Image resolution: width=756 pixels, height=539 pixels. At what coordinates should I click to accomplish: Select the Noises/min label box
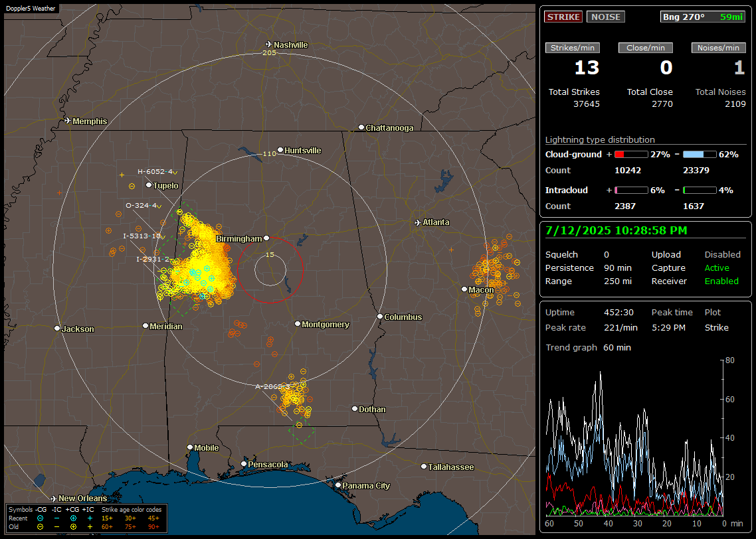pyautogui.click(x=718, y=48)
